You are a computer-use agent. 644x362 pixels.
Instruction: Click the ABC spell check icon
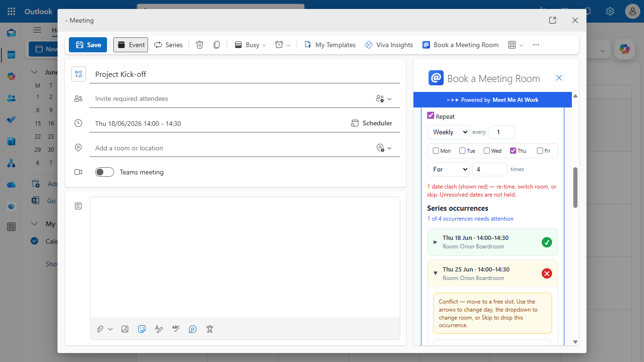pyautogui.click(x=176, y=329)
